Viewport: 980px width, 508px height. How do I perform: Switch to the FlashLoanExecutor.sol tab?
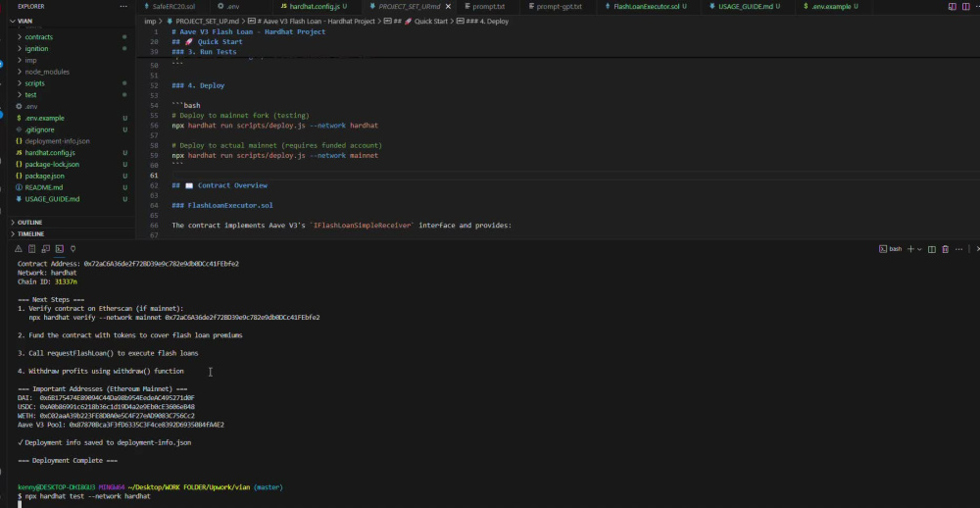(647, 6)
